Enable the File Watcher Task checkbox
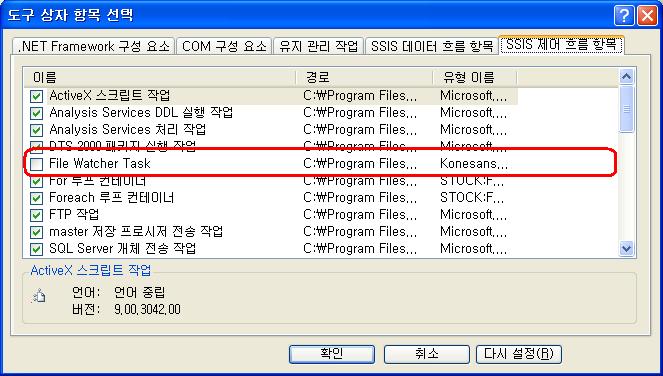The width and height of the screenshot is (663, 376). tap(36, 164)
